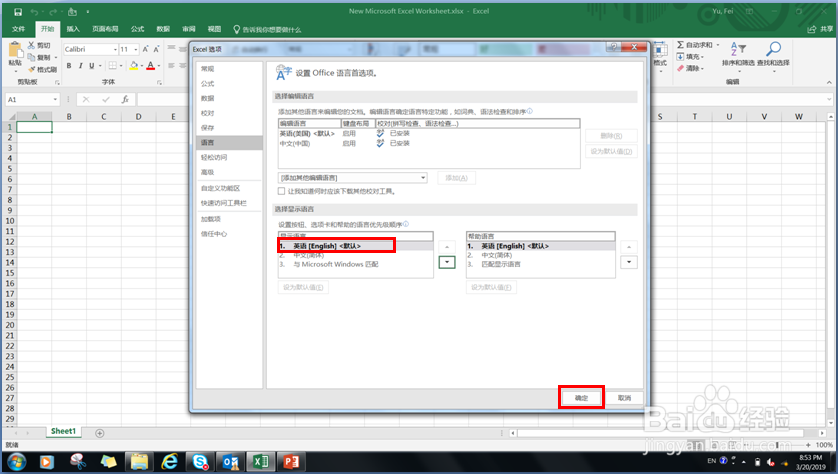Click the zoom in plus on status bar
Viewport: 838px width, 474px height.
click(x=810, y=445)
